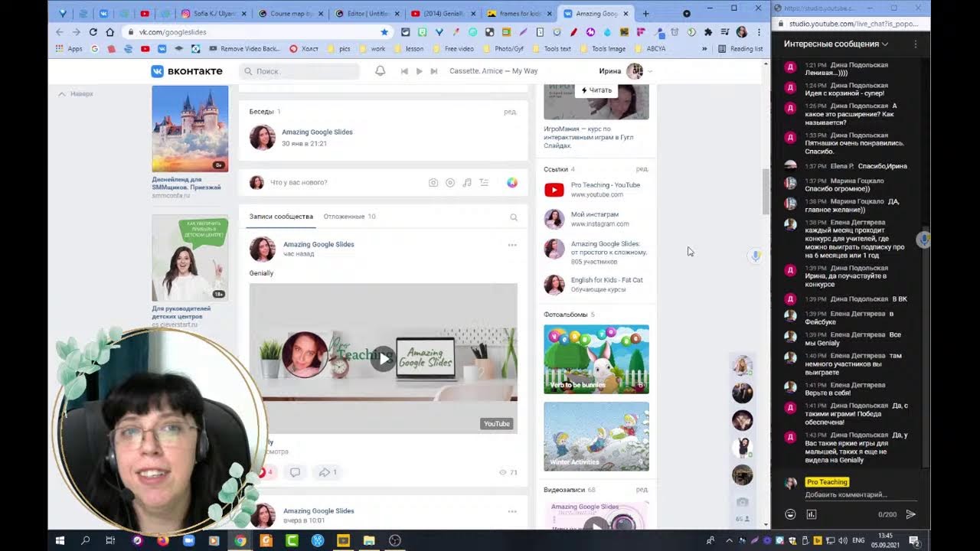Expand the 'Интересные сообщения' chat filter
Viewport: 980px width, 551px height.
836,44
